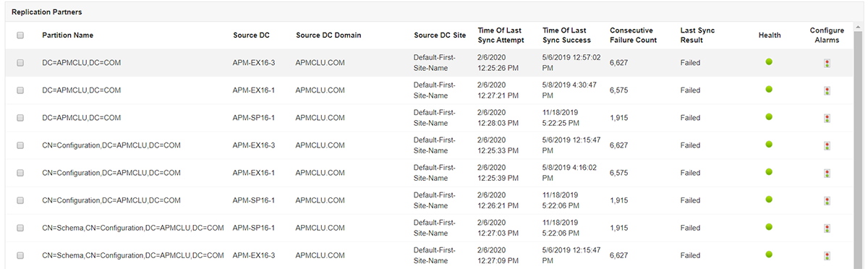Image resolution: width=868 pixels, height=269 pixels.
Task: Click CN=Schema partition in the 12:27:09 PM row
Action: coord(133,255)
